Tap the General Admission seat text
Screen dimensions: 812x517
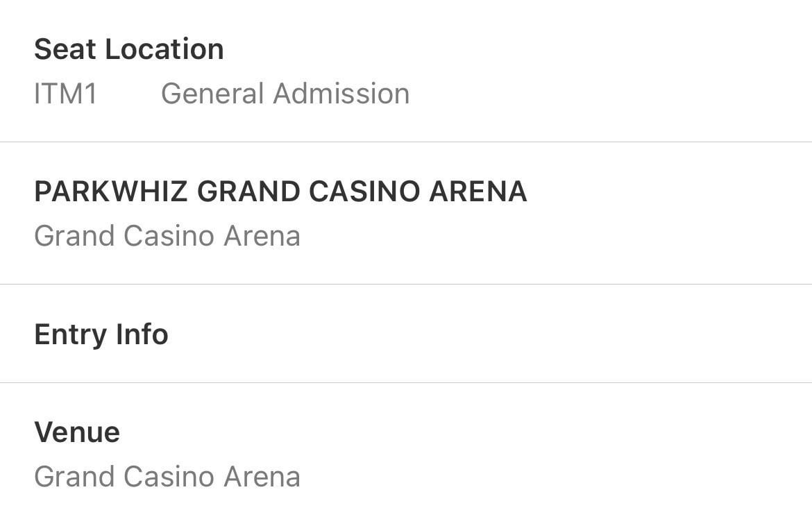[285, 94]
